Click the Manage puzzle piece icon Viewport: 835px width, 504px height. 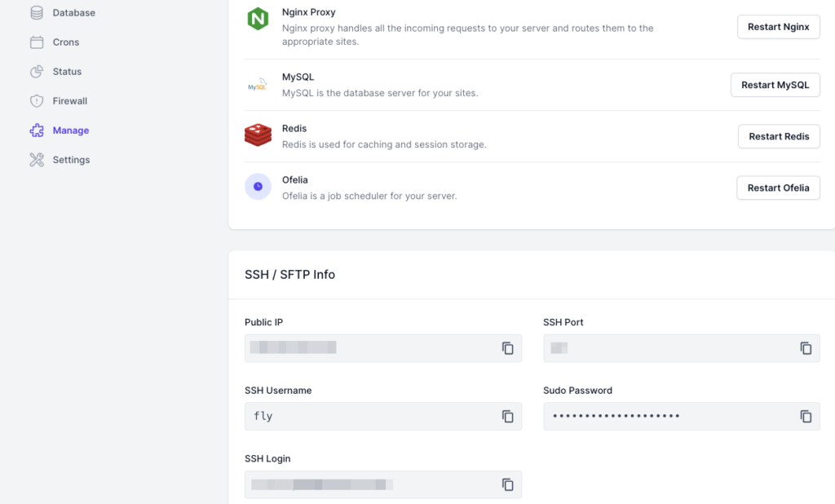[x=37, y=130]
